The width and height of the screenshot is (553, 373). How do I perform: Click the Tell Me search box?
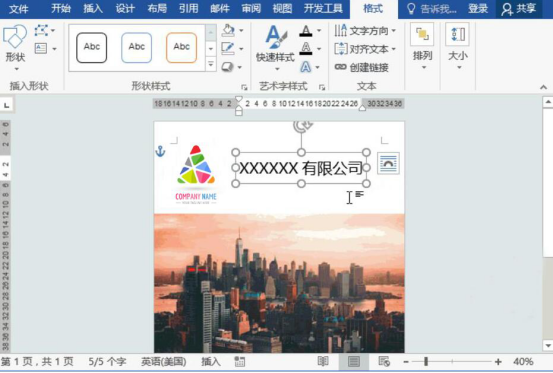[432, 9]
